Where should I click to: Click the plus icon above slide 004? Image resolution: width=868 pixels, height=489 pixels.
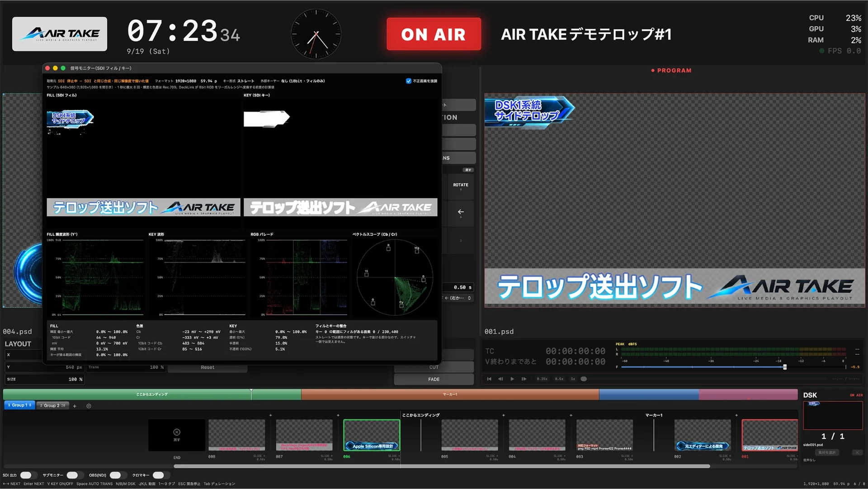571,415
